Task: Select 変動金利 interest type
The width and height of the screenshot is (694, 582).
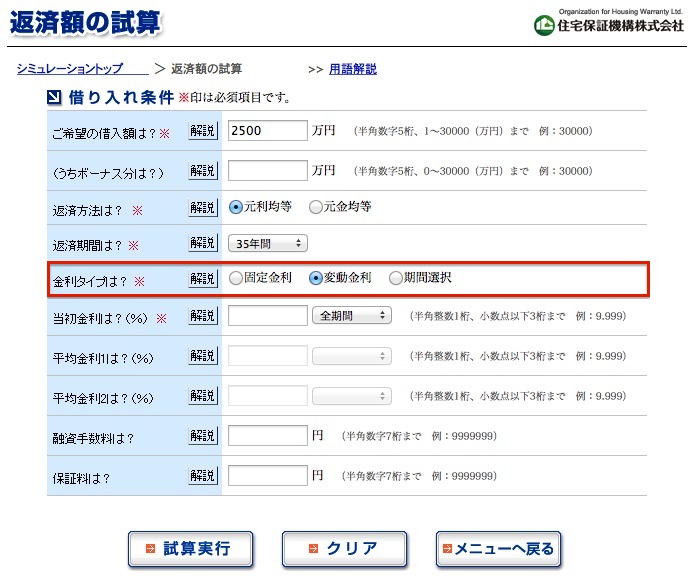Action: tap(316, 278)
